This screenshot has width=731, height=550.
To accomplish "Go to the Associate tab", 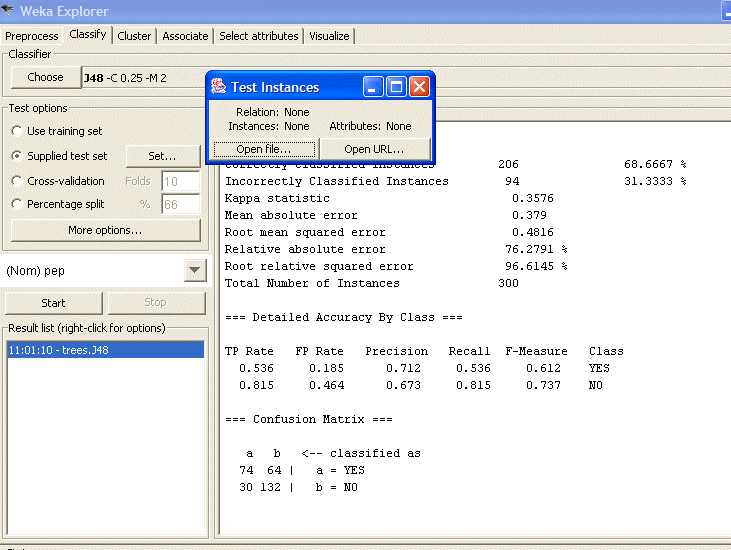I will click(185, 36).
